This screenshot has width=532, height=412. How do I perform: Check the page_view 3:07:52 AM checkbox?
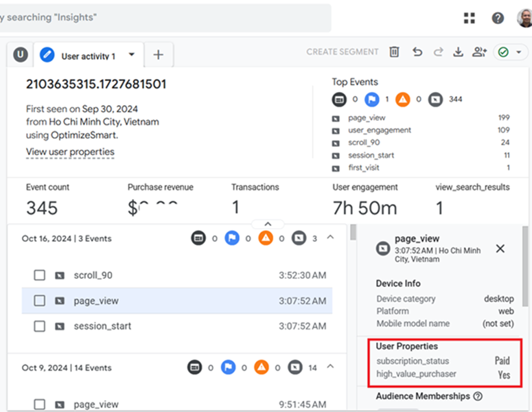tap(39, 300)
